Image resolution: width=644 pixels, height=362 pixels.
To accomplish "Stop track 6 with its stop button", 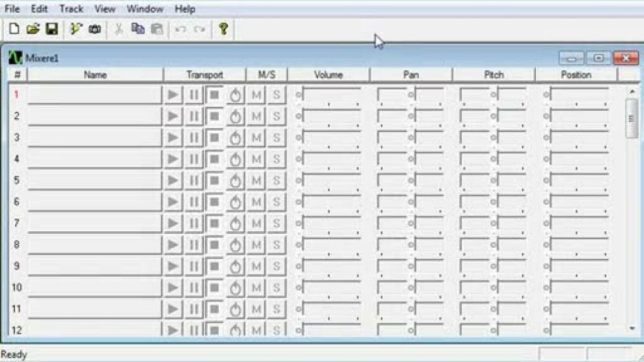I will [x=214, y=202].
